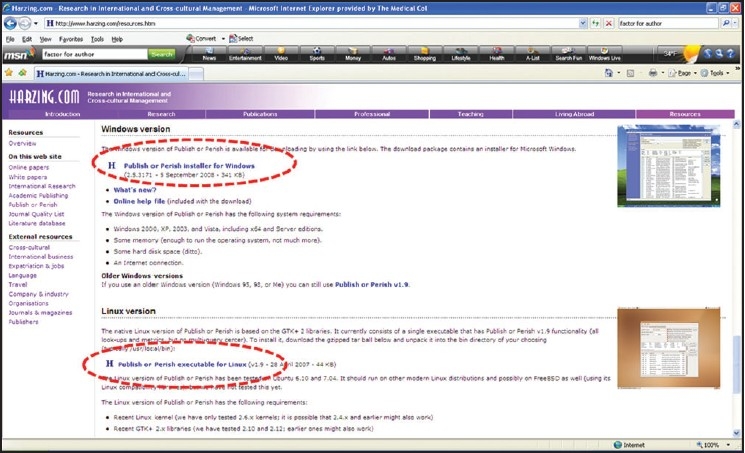Open the MSN News toolbar icon
Image resolution: width=745 pixels, height=453 pixels.
[209, 54]
